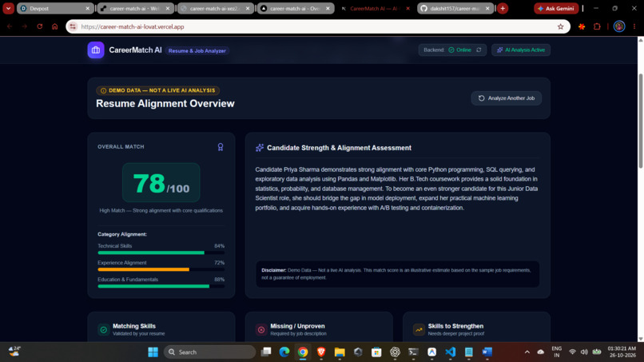644x362 pixels.
Task: Open the Windows Start menu
Action: (153, 352)
